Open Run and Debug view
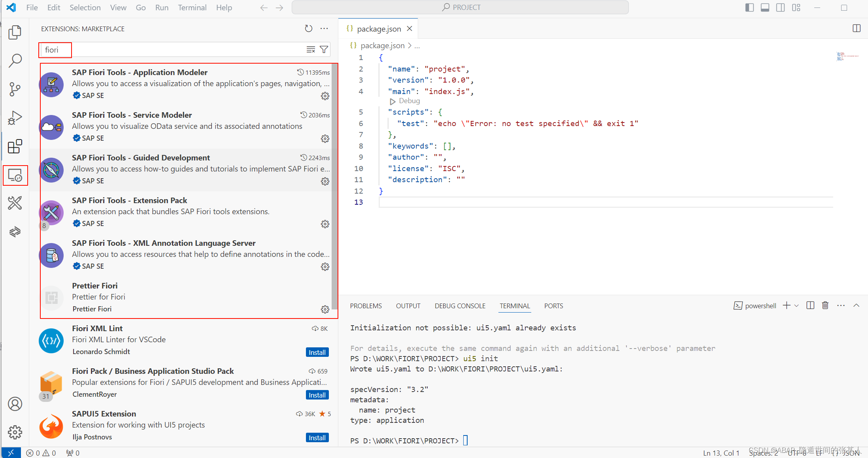The height and width of the screenshot is (458, 868). pos(15,118)
